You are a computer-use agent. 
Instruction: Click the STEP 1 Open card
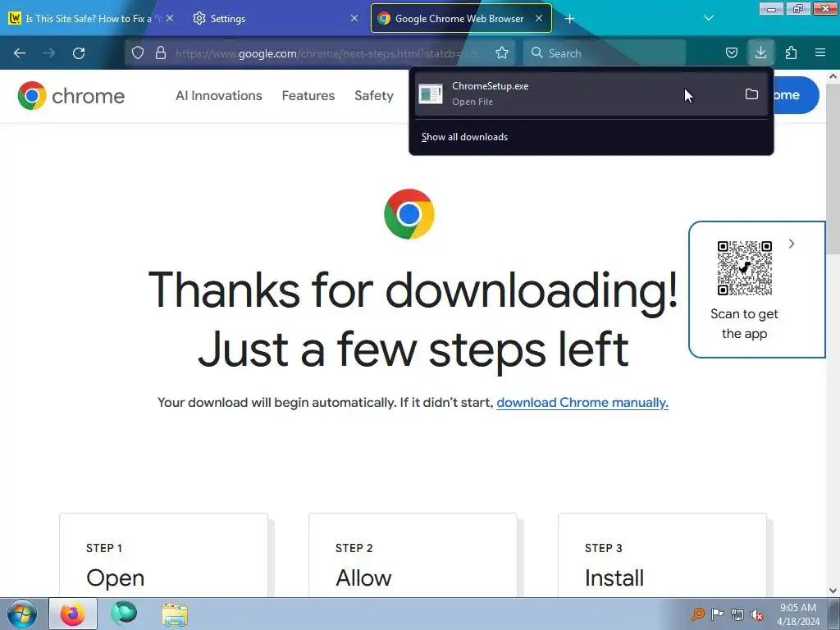[x=163, y=555]
